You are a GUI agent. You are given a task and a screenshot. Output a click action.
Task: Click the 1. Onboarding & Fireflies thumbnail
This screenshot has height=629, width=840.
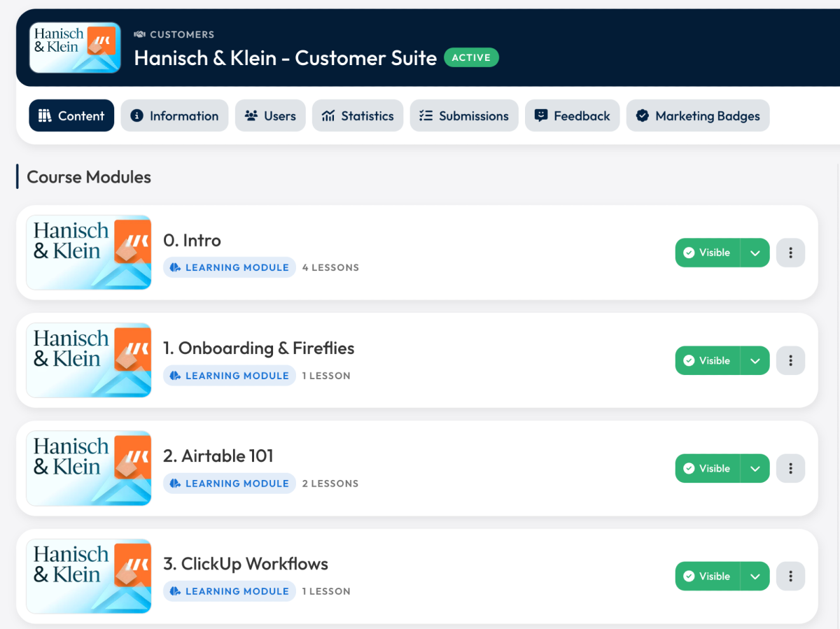[x=89, y=360]
